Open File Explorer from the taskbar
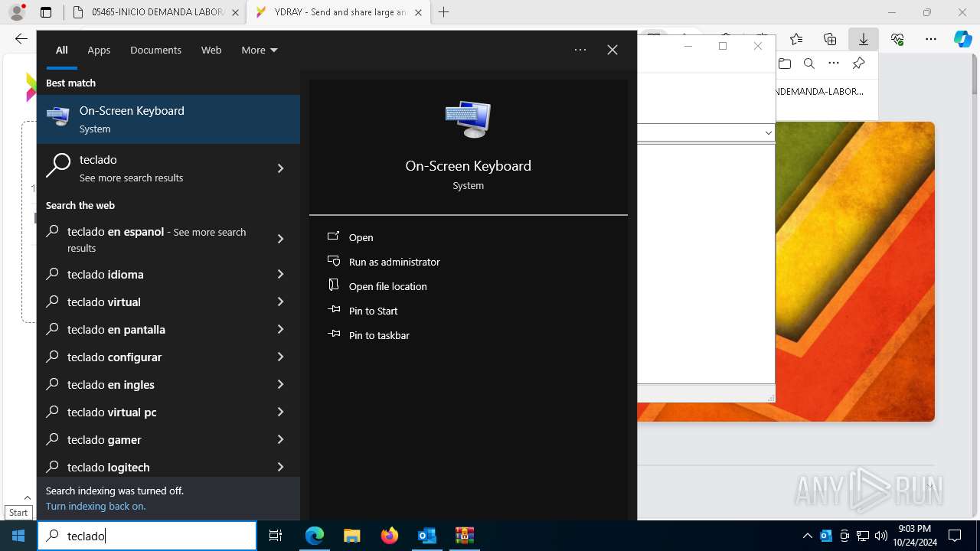Image resolution: width=980 pixels, height=551 pixels. (352, 536)
